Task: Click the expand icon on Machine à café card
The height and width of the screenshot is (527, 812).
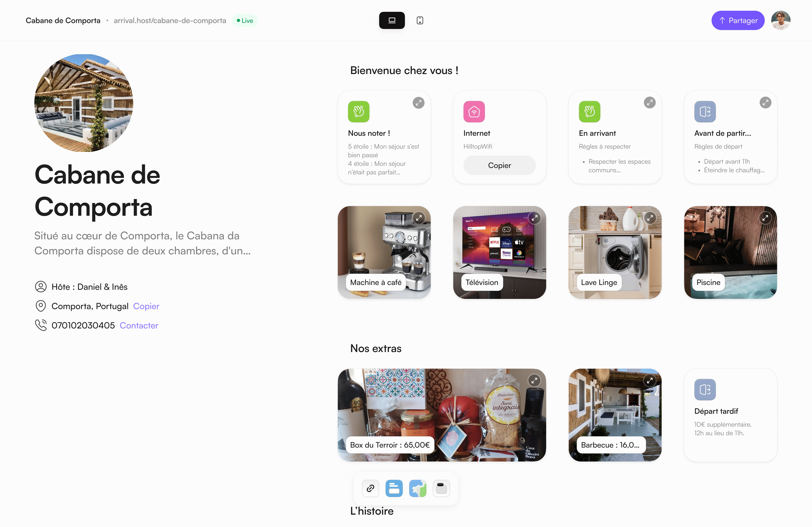Action: click(x=418, y=218)
